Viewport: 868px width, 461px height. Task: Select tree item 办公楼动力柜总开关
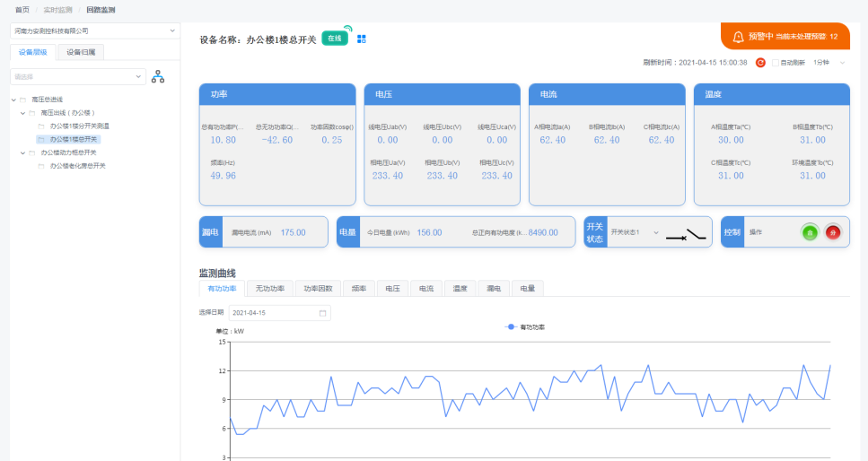[68, 152]
